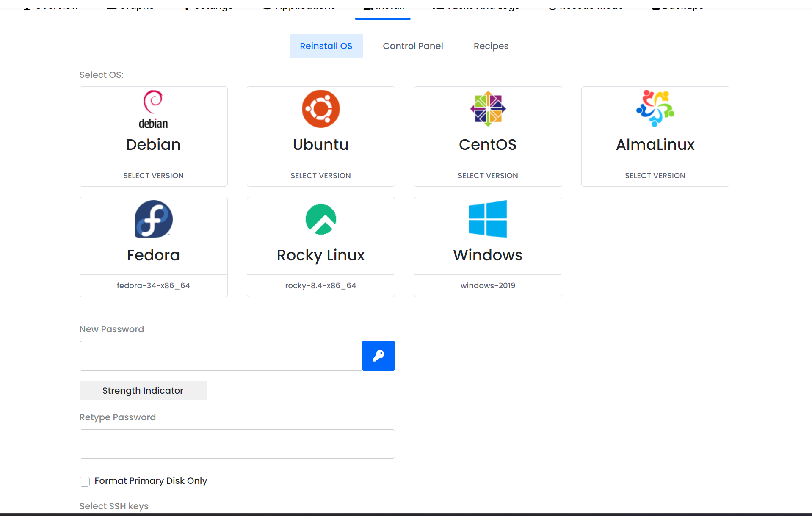812x516 pixels.
Task: Click the AlmaLinux colorful logo
Action: coord(655,108)
